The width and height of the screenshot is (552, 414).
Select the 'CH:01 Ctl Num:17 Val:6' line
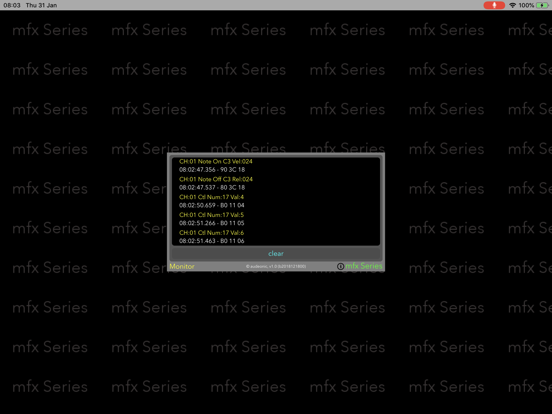[211, 233]
